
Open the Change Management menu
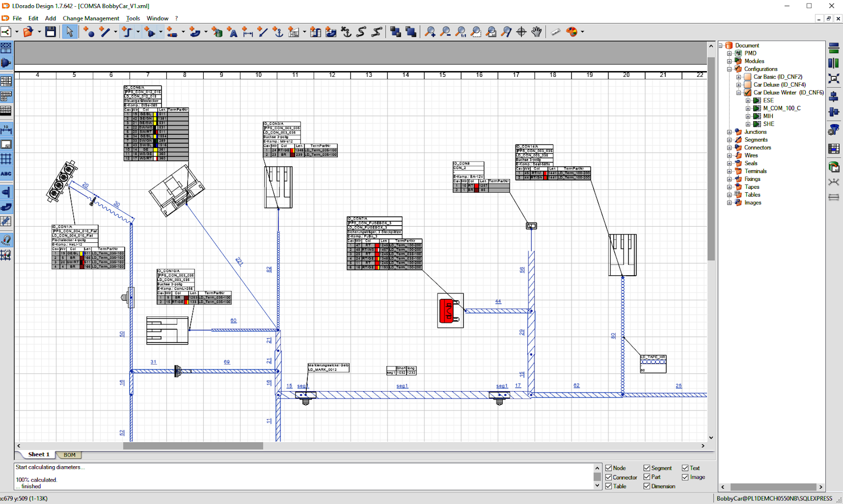(91, 18)
